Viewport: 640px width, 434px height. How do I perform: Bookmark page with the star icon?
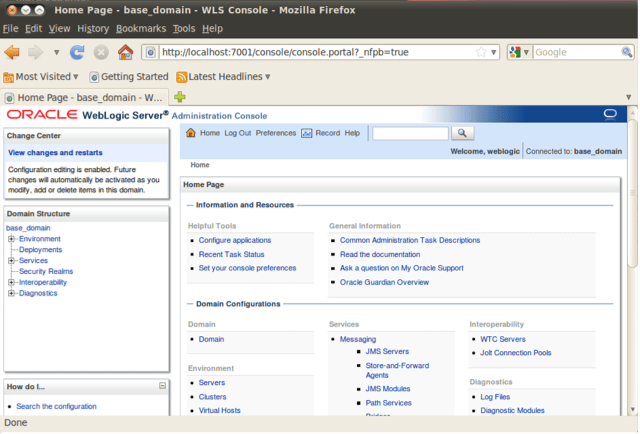481,52
